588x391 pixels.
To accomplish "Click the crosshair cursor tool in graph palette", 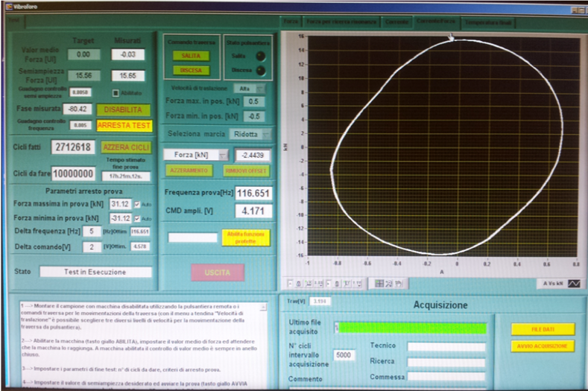I will (379, 284).
